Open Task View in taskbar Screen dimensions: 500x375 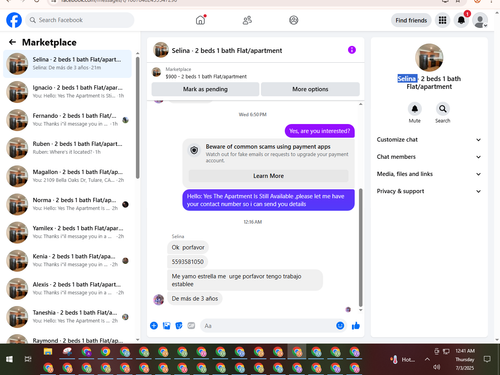[28, 359]
